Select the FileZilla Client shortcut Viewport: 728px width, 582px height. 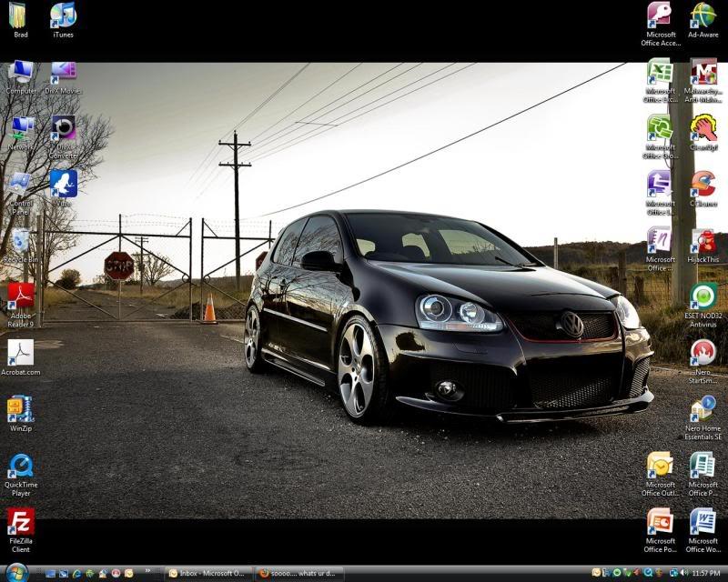click(20, 531)
